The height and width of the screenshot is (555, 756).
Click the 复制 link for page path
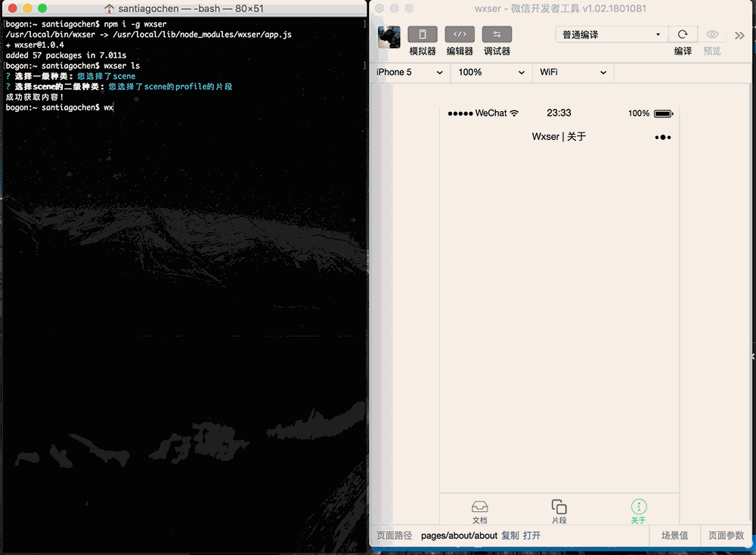(x=510, y=535)
